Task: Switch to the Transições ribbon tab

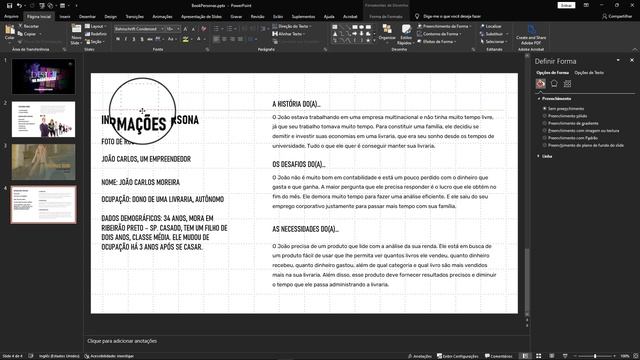Action: [135, 17]
